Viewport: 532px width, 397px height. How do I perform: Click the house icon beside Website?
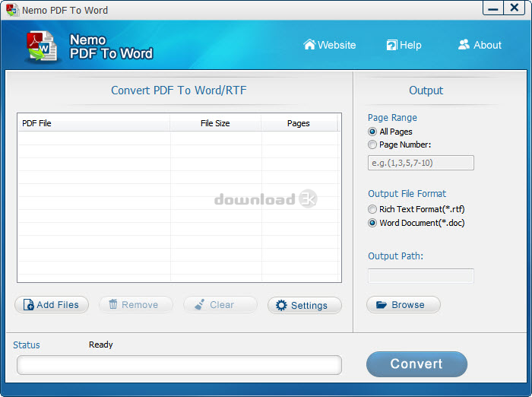click(309, 44)
